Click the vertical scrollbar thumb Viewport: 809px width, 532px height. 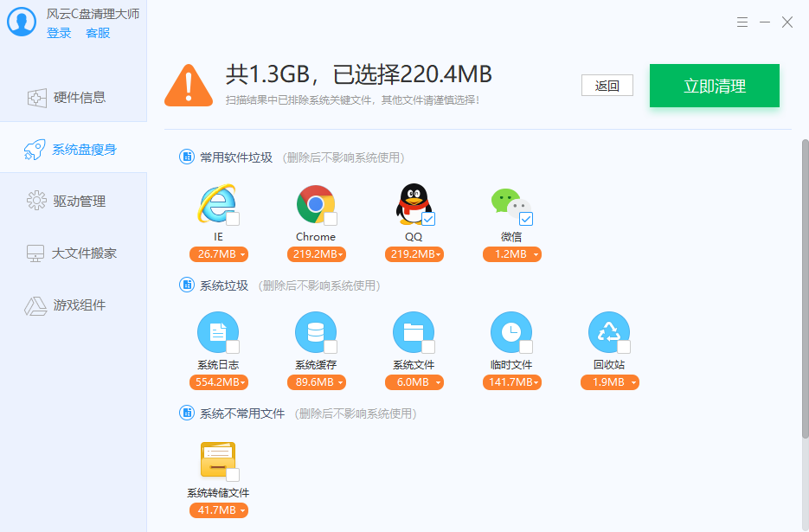tap(805, 289)
